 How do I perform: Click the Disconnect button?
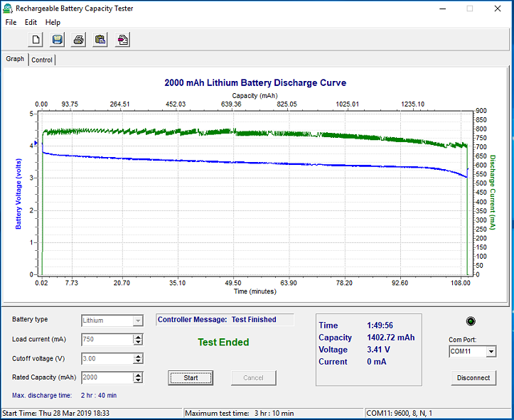click(473, 378)
